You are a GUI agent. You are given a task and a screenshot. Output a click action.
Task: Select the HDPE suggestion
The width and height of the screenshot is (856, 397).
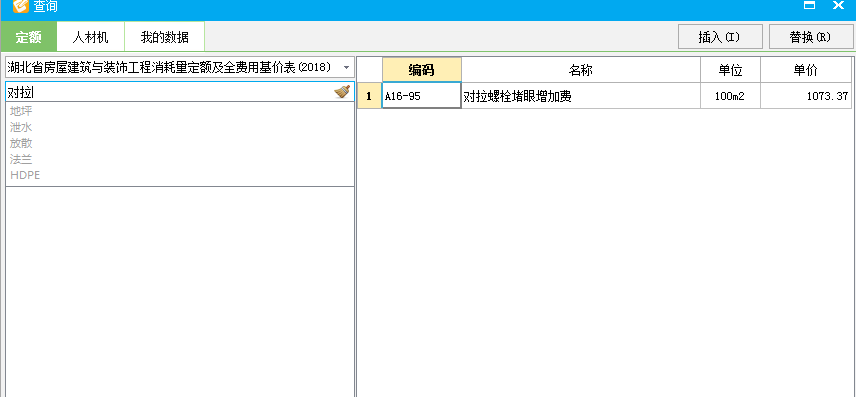(25, 175)
